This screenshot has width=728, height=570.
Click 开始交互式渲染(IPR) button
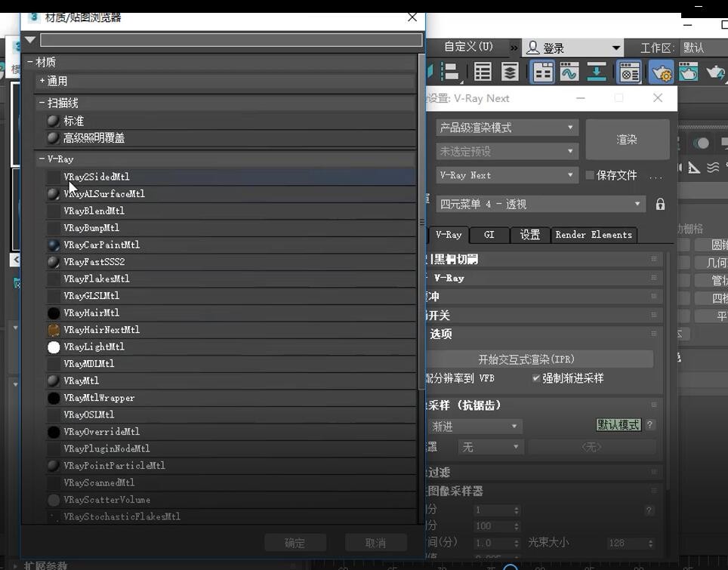526,359
